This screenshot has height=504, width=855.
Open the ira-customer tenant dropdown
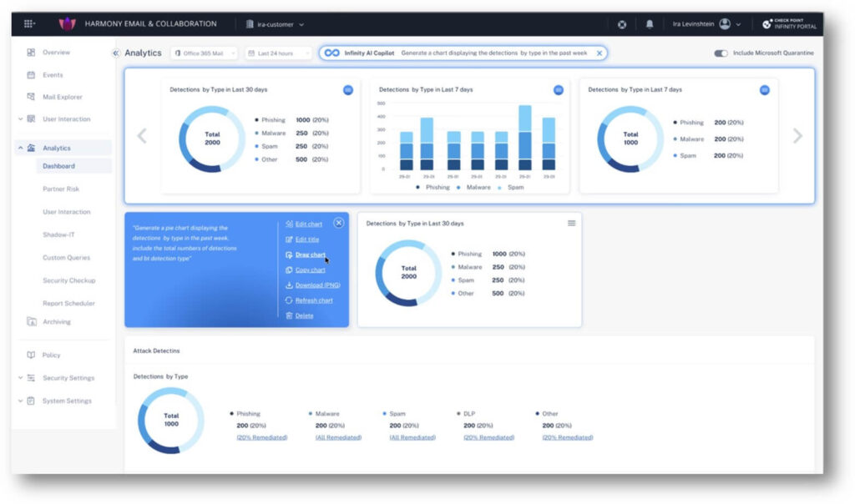(x=275, y=24)
